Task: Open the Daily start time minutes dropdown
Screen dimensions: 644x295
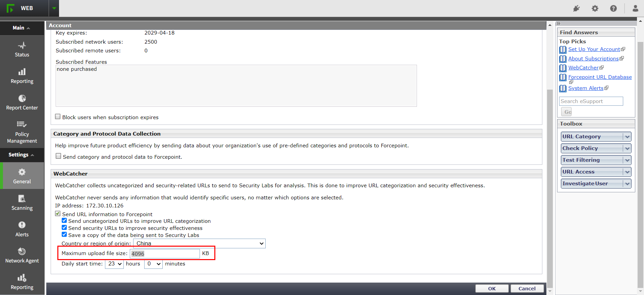Action: 153,264
